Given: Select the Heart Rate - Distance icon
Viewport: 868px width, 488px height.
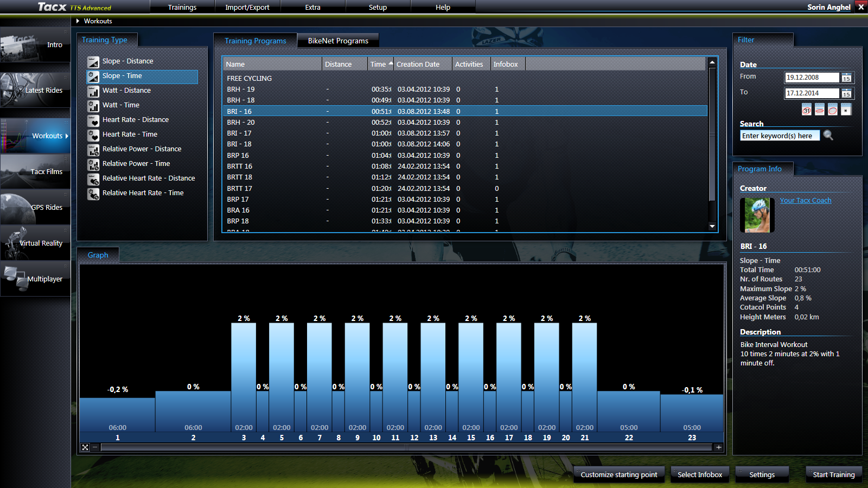Looking at the screenshot, I should 93,120.
